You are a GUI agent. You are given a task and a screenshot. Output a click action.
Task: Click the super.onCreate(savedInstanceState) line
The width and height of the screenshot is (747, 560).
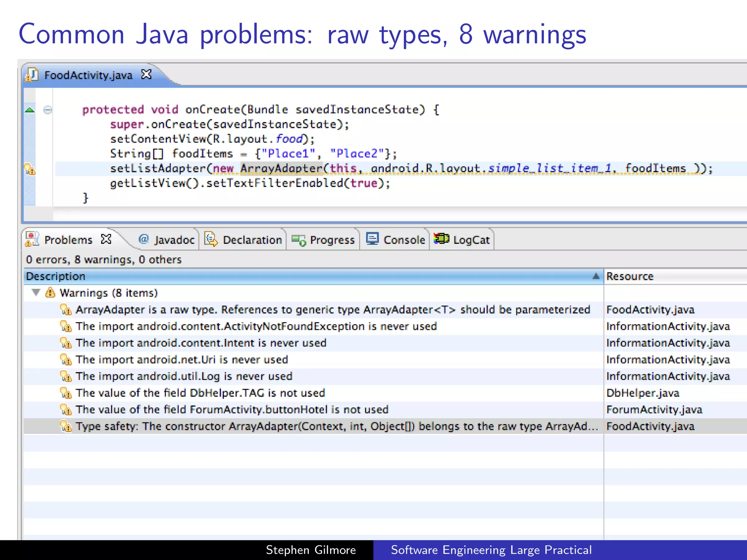[x=230, y=124]
